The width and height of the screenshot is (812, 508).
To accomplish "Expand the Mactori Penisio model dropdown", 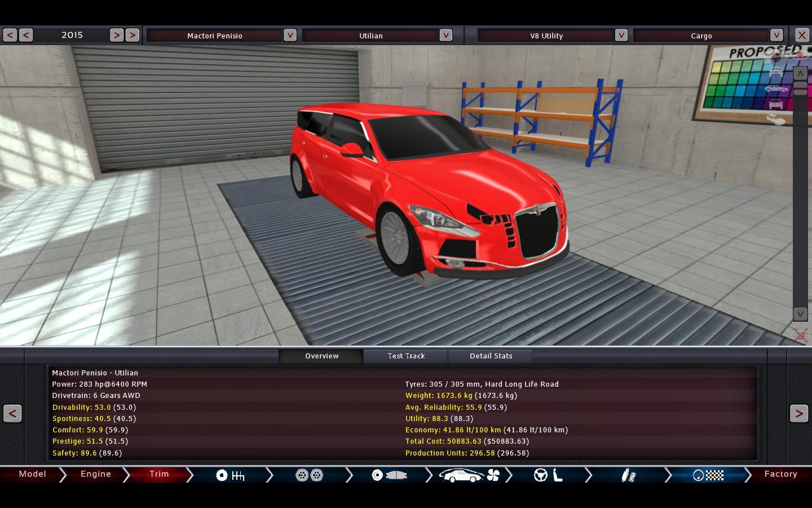I will [290, 35].
